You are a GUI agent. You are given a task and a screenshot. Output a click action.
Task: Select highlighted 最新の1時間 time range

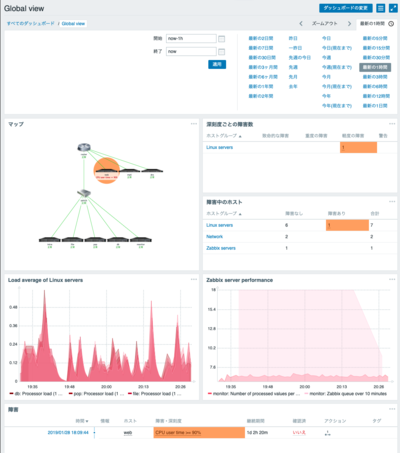tap(375, 67)
